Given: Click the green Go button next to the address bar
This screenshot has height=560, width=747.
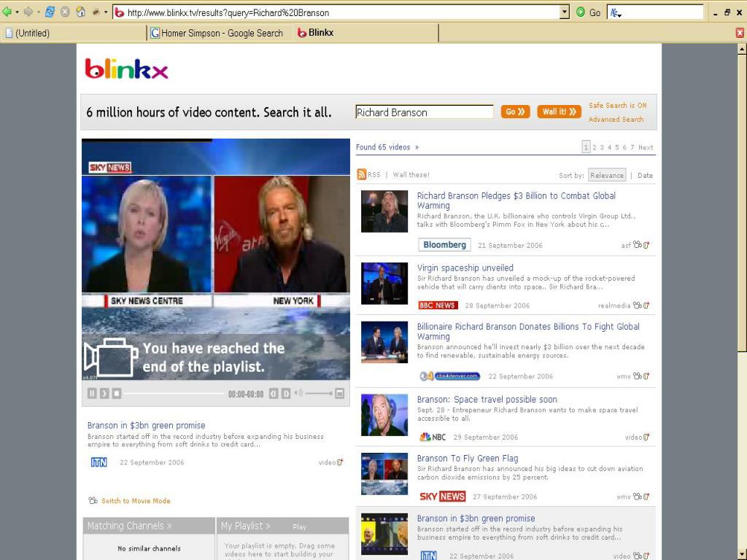Looking at the screenshot, I should [x=589, y=12].
